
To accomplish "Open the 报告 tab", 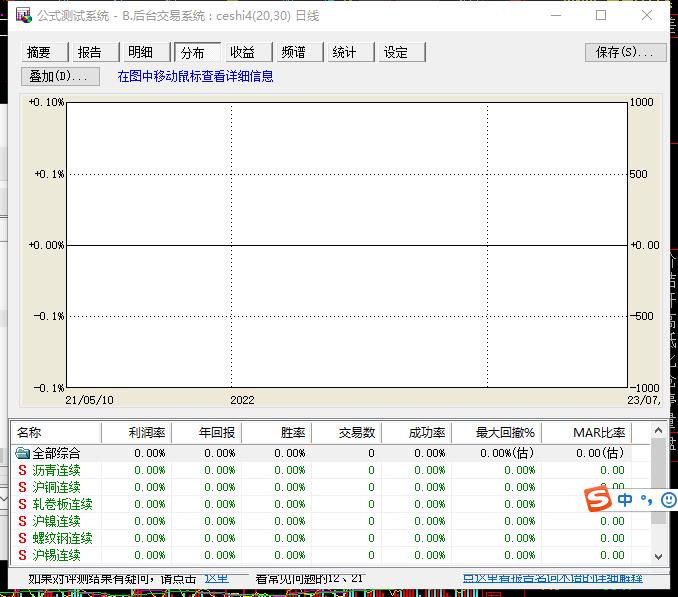I will tap(96, 52).
